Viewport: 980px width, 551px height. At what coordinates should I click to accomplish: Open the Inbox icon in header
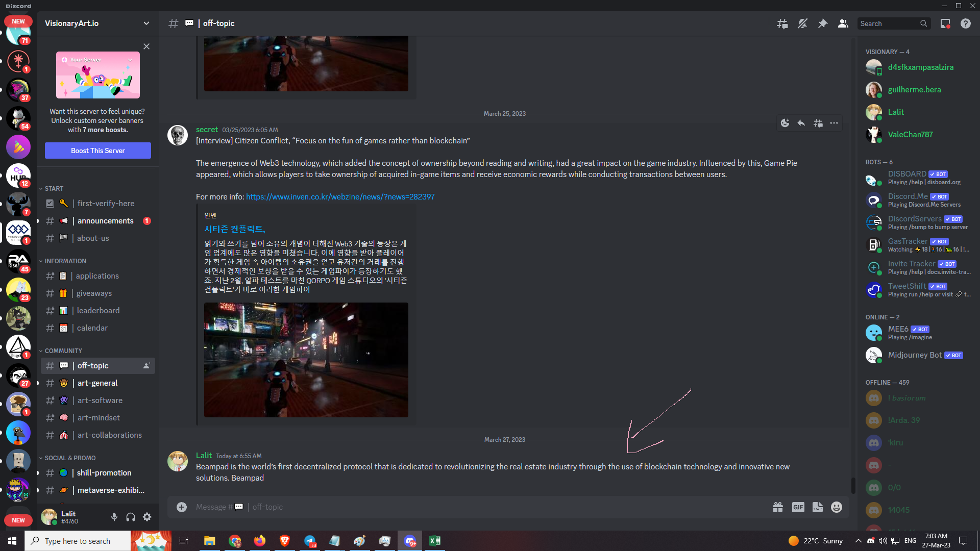click(x=945, y=23)
